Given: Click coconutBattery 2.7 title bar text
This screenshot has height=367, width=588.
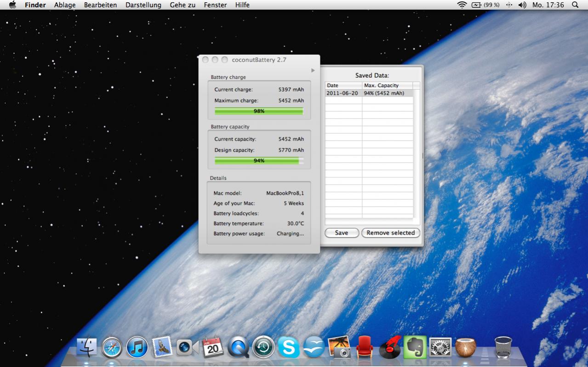Looking at the screenshot, I should point(259,60).
